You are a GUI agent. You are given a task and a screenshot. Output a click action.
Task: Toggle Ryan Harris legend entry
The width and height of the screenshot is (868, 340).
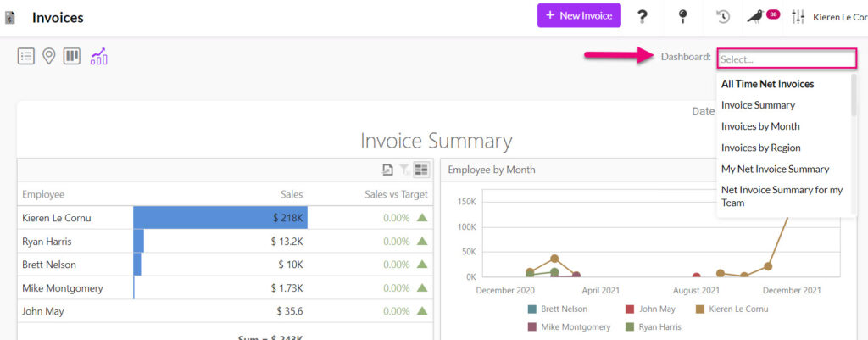[x=654, y=326]
